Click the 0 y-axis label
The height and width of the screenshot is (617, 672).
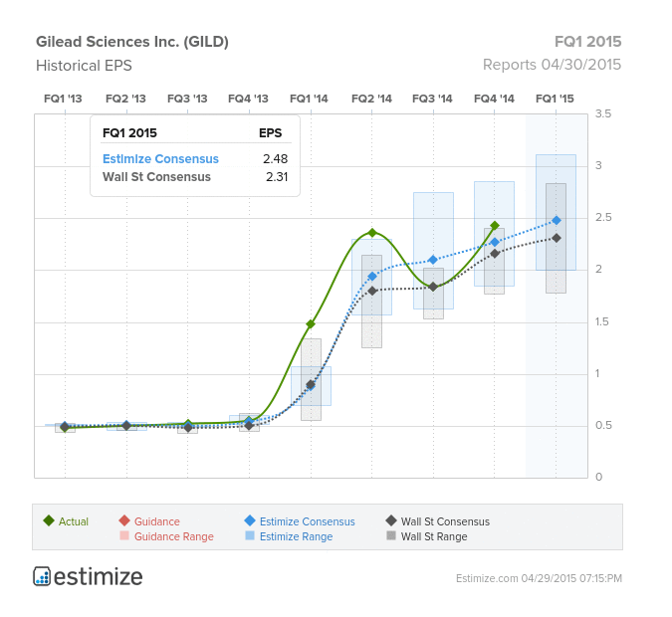tap(598, 477)
